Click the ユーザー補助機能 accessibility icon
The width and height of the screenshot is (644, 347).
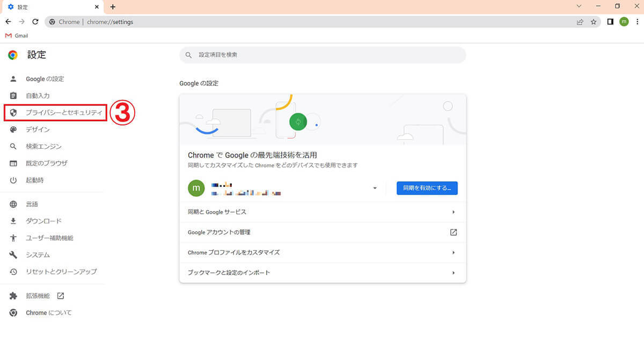click(13, 238)
